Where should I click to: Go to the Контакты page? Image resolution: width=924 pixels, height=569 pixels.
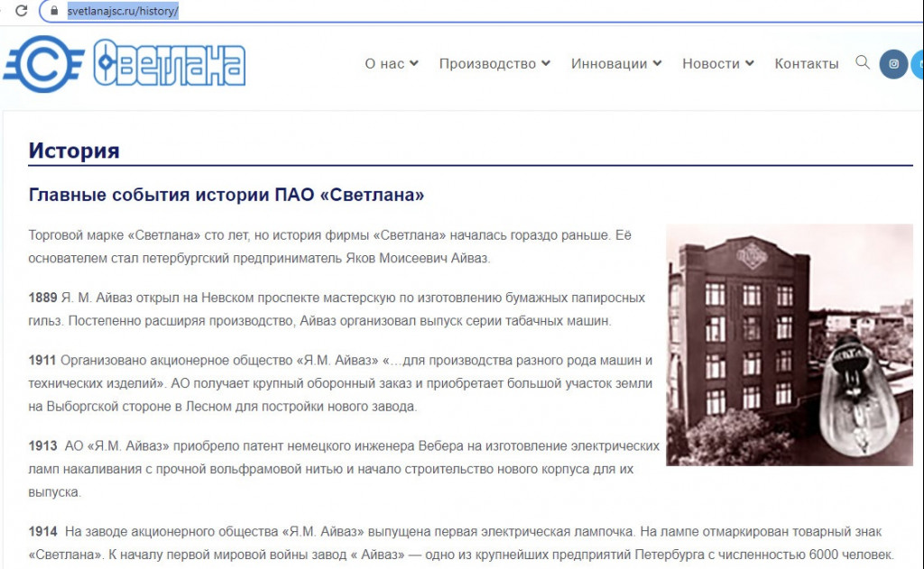[x=806, y=64]
